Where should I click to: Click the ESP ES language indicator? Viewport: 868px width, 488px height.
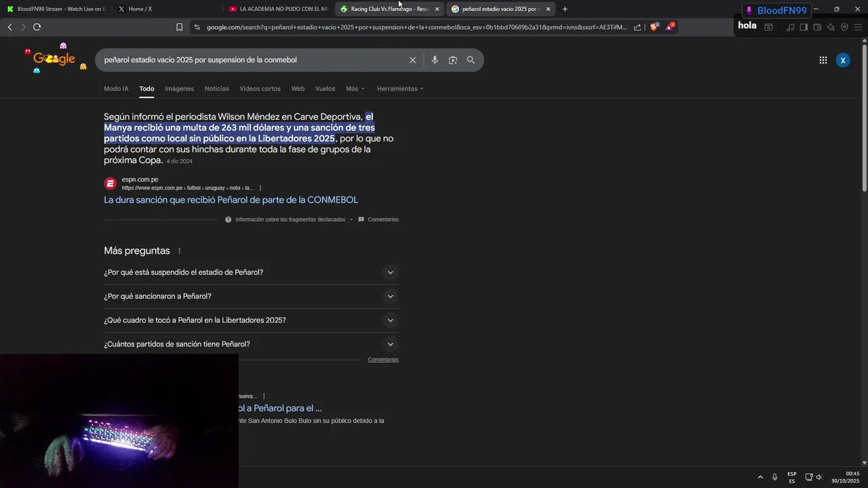click(792, 477)
